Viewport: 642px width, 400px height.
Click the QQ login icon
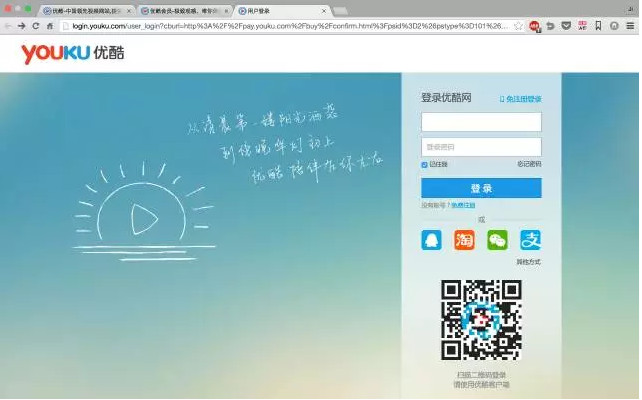click(x=431, y=240)
